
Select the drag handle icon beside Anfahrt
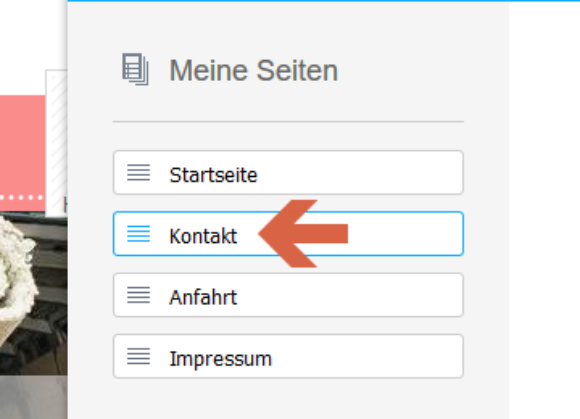click(139, 295)
